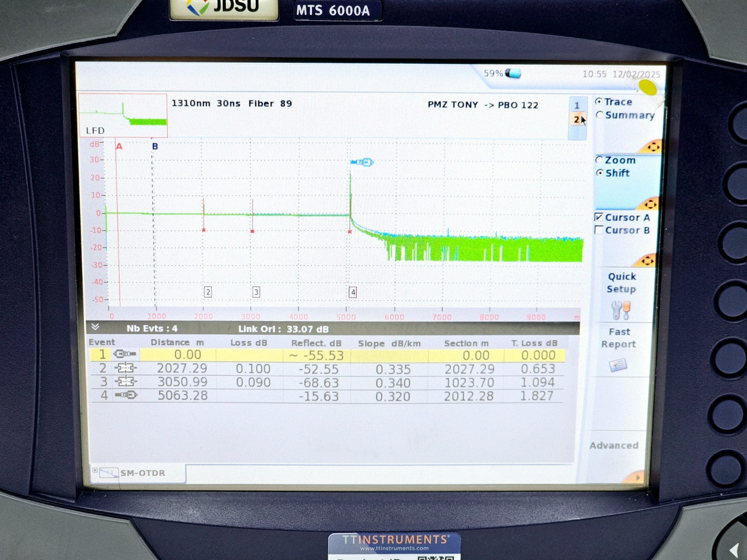Open the Fast Report document icon
747x560 pixels.
pos(618,365)
